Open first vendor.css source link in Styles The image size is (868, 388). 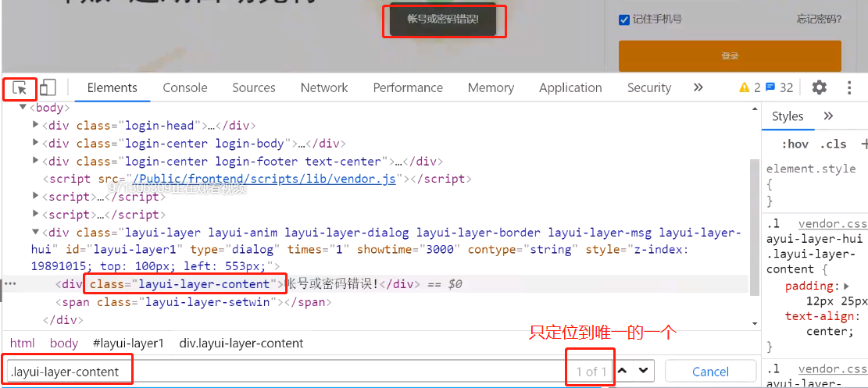click(x=833, y=223)
